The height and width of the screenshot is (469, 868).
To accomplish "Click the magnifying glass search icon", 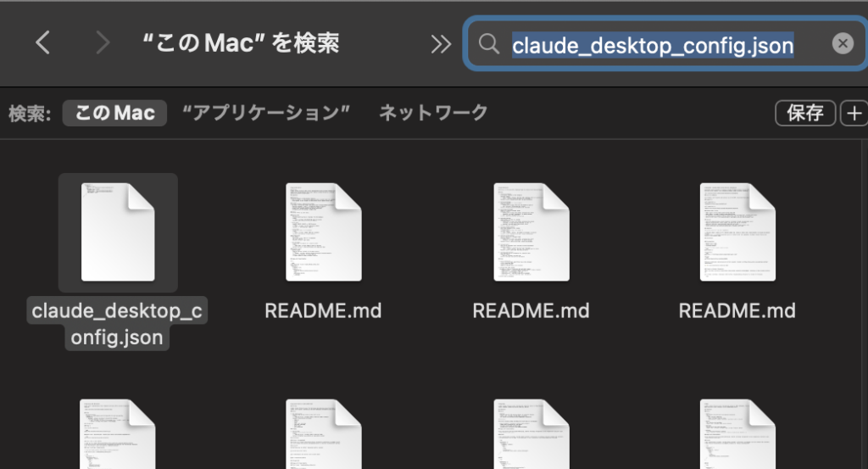I will pyautogui.click(x=489, y=43).
